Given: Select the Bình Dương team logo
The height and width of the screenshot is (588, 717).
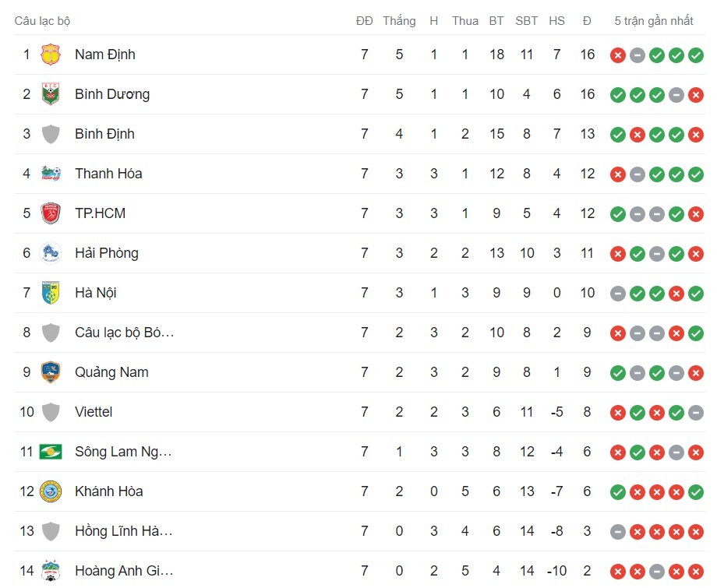Looking at the screenshot, I should click(49, 94).
